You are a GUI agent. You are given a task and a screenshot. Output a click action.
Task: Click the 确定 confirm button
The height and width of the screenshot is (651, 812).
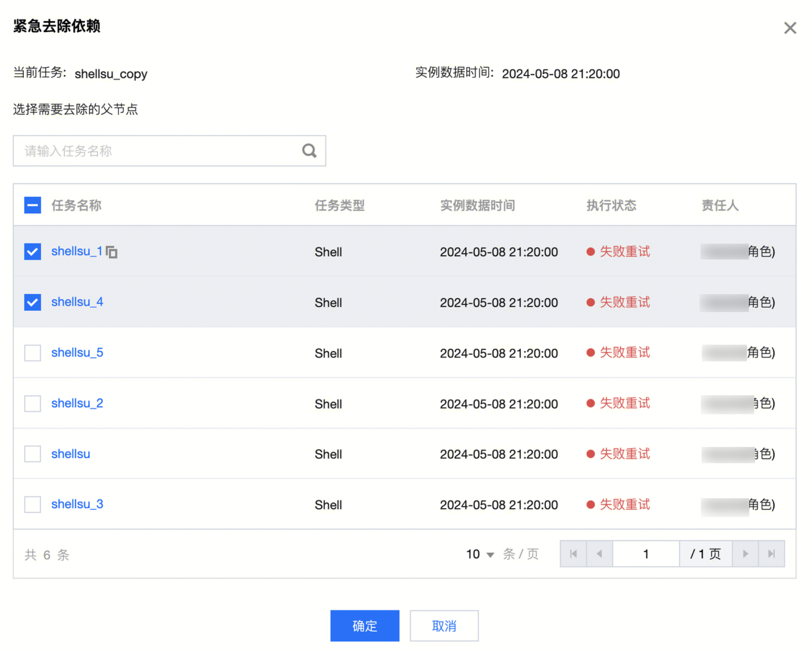point(364,626)
